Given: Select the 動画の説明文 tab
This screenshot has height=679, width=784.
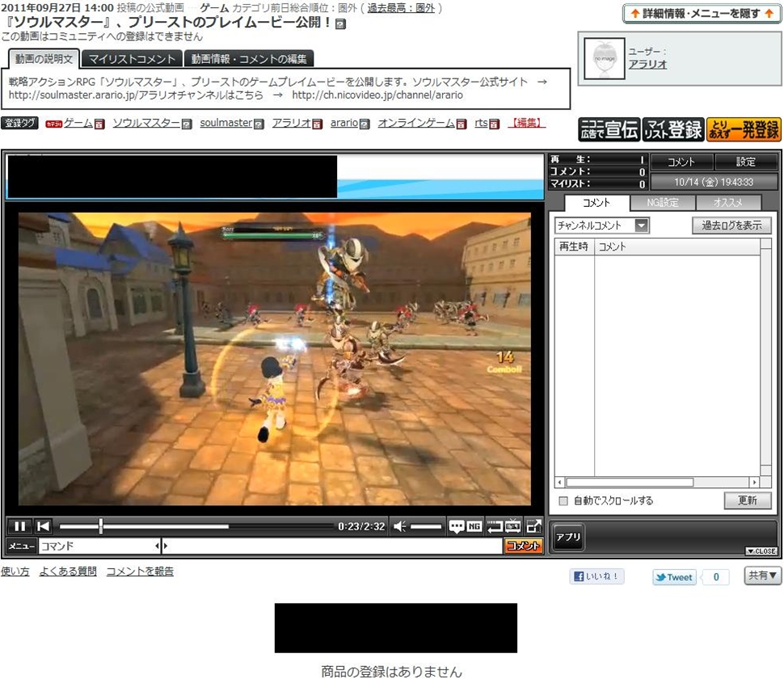Looking at the screenshot, I should coord(44,59).
